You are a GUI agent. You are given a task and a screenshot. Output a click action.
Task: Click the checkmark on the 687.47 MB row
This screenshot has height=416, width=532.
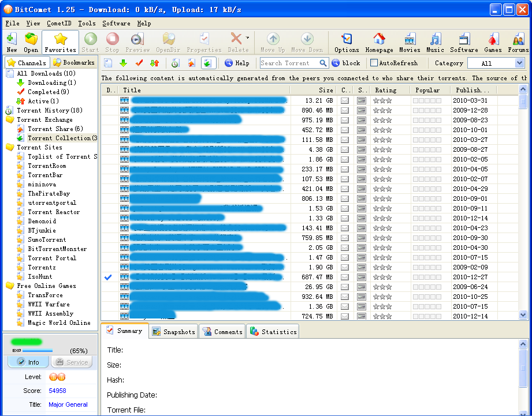[107, 278]
